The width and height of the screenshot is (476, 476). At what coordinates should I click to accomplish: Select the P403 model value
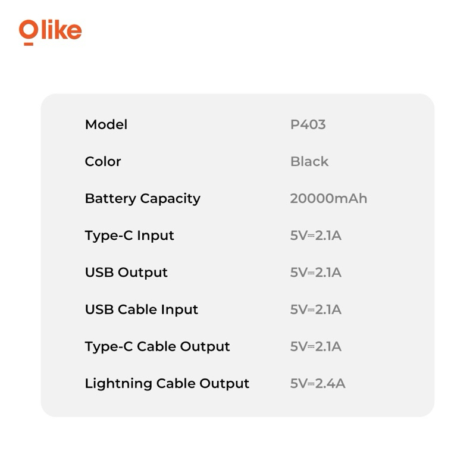[x=308, y=124]
